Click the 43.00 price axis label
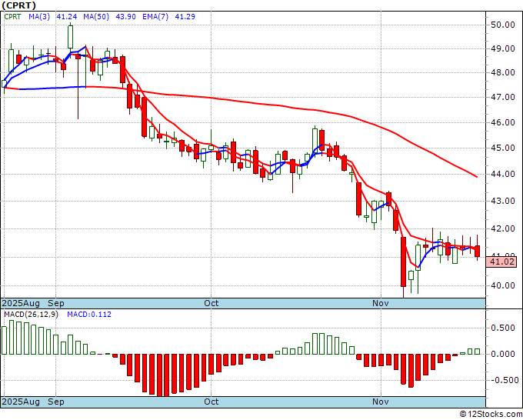This screenshot has width=523, height=420. (x=502, y=202)
